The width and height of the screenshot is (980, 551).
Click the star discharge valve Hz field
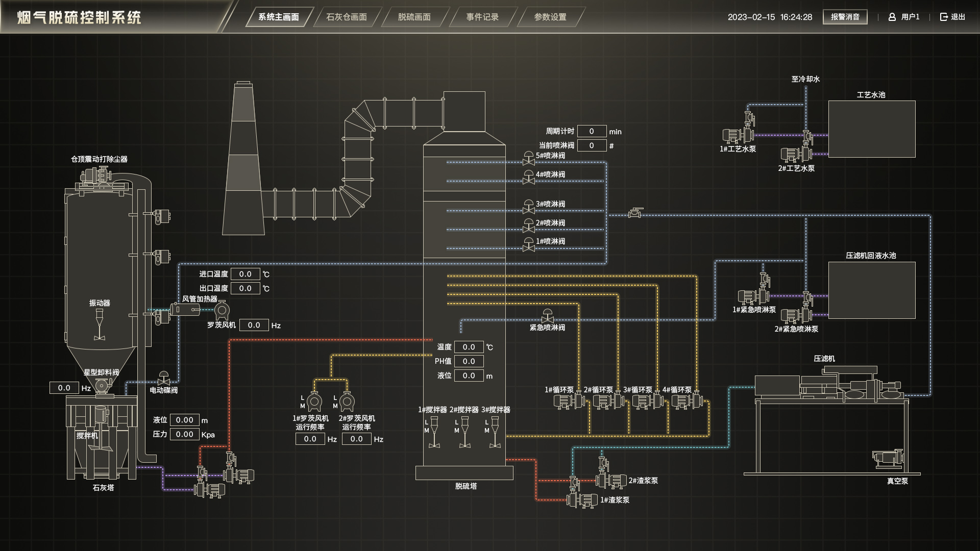(64, 388)
